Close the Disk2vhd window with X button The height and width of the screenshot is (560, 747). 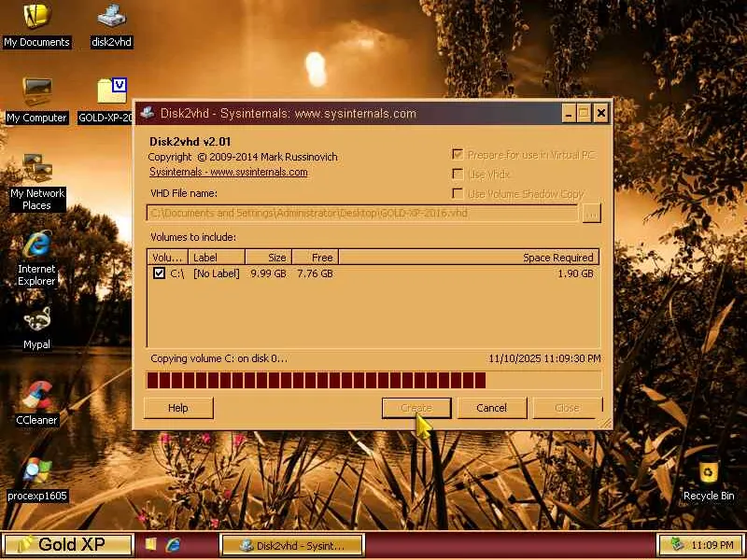(601, 113)
